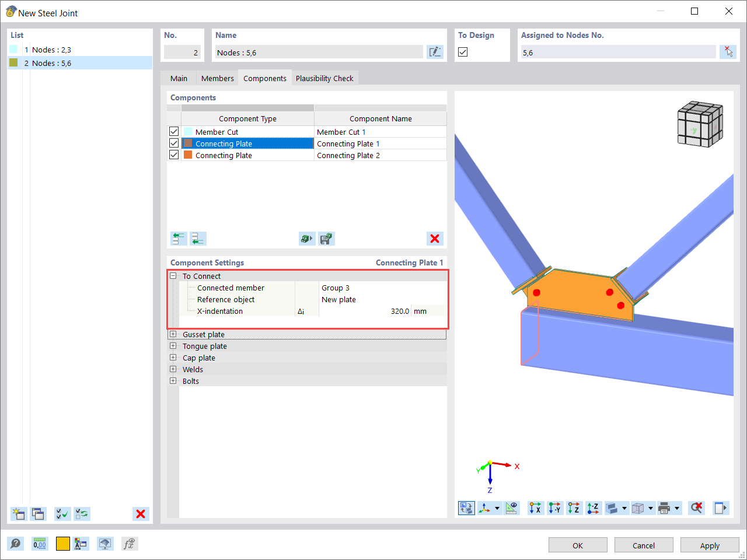
Task: Delete the selected component with the red X
Action: [435, 239]
